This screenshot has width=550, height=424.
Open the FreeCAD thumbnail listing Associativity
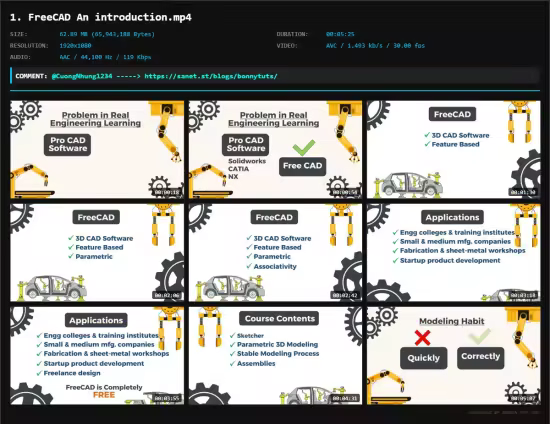click(x=275, y=253)
